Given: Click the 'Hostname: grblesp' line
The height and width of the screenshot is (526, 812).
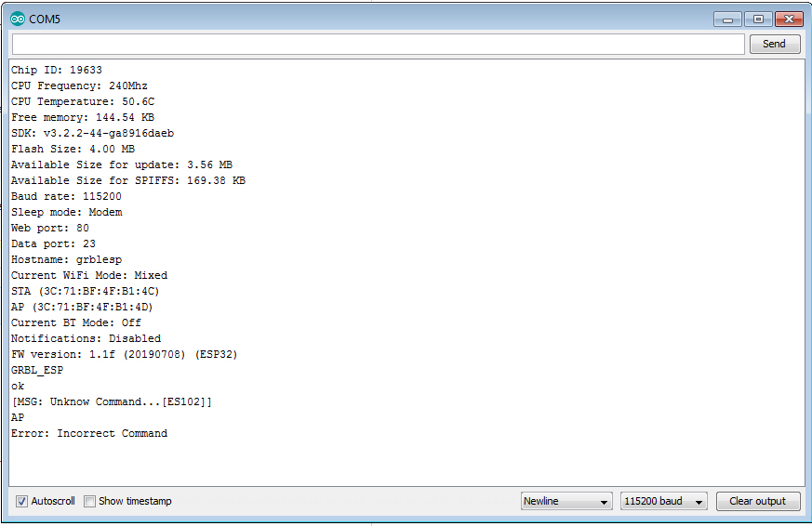Looking at the screenshot, I should (67, 259).
